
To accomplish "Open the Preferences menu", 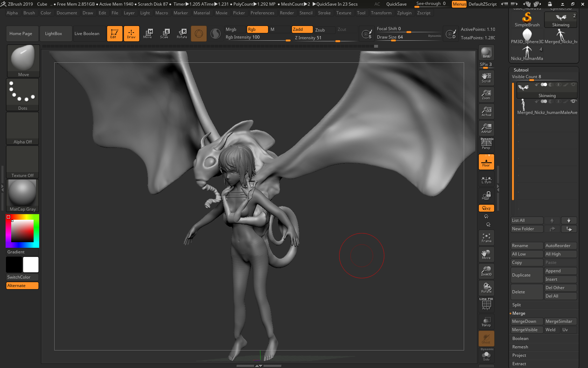I will [x=262, y=13].
